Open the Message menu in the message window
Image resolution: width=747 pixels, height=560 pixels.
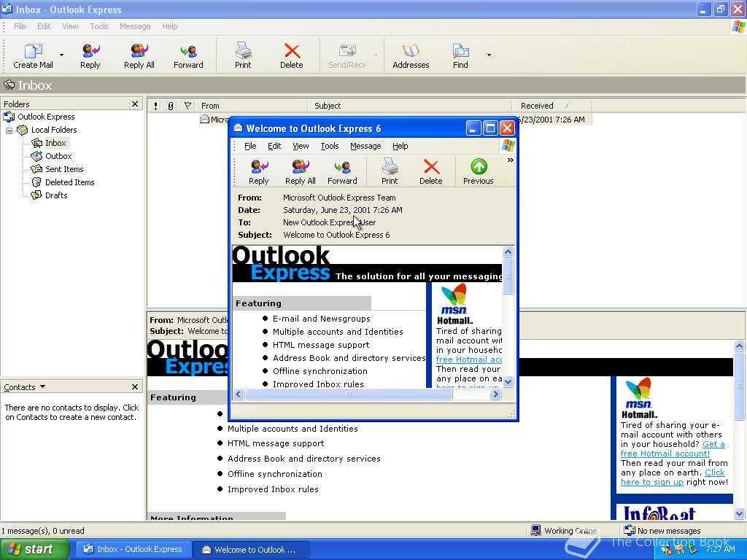coord(365,146)
